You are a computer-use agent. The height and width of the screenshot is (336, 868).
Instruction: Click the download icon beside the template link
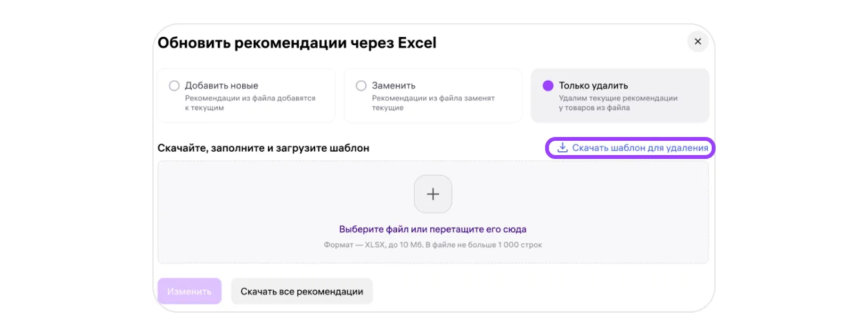(563, 148)
